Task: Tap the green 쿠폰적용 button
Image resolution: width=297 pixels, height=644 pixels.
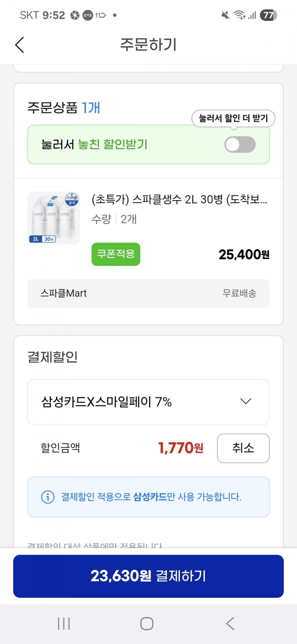Action: point(116,254)
